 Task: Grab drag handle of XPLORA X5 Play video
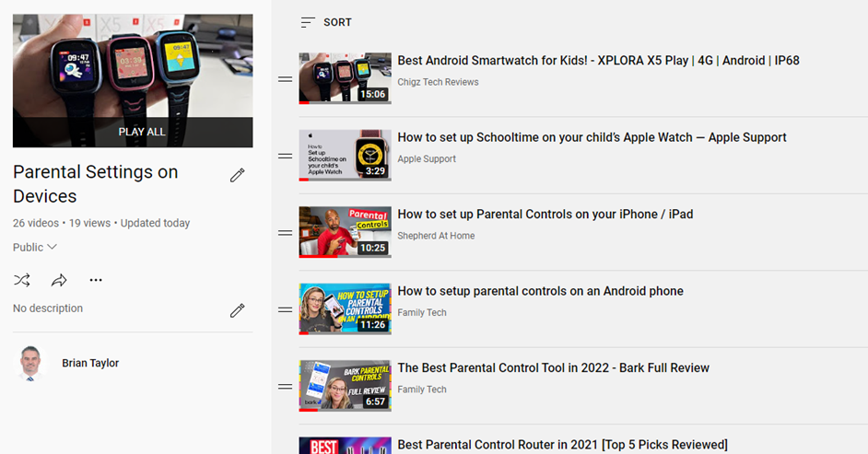[285, 79]
